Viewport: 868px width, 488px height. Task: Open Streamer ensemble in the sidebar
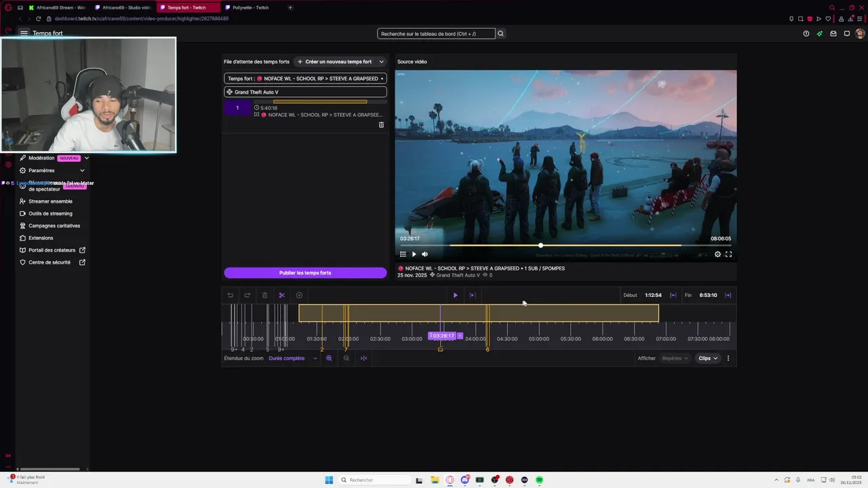point(46,201)
